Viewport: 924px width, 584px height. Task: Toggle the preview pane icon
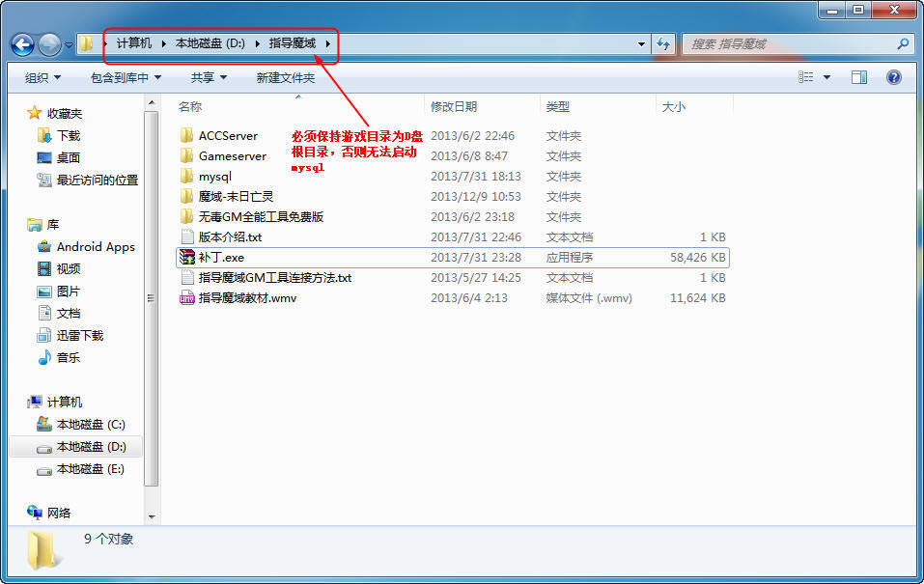858,77
